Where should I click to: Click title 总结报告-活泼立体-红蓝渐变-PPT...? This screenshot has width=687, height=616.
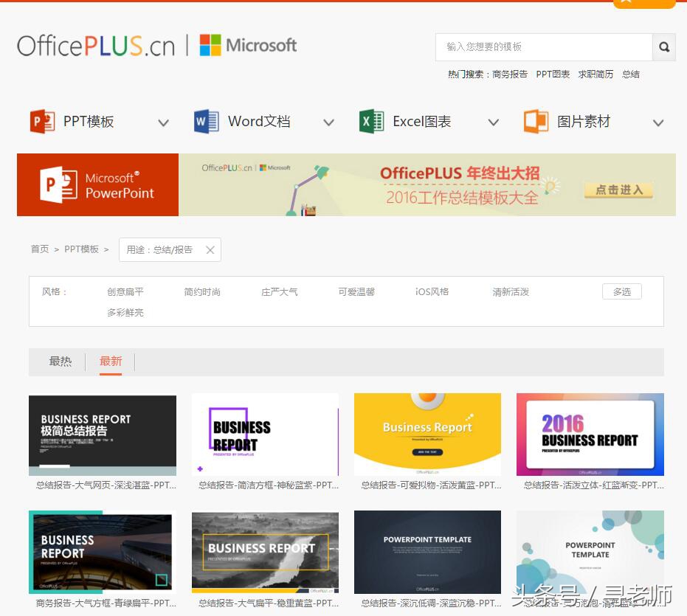594,485
